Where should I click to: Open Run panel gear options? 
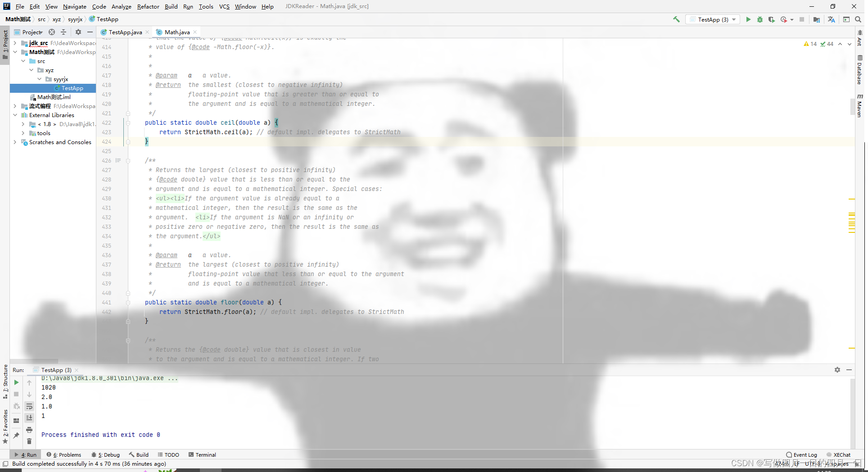(x=837, y=370)
